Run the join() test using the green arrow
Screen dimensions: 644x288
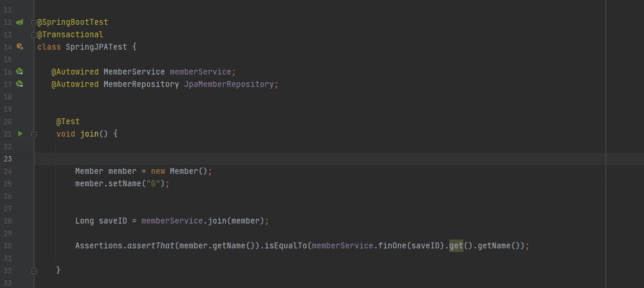coord(20,134)
